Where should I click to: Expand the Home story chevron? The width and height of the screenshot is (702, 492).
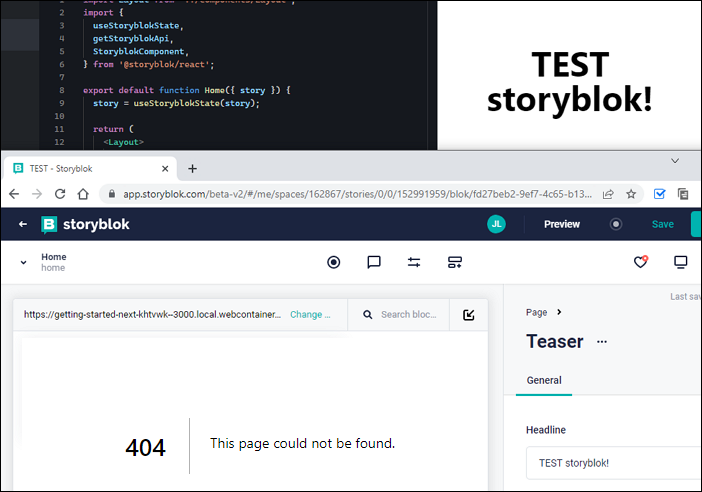23,263
